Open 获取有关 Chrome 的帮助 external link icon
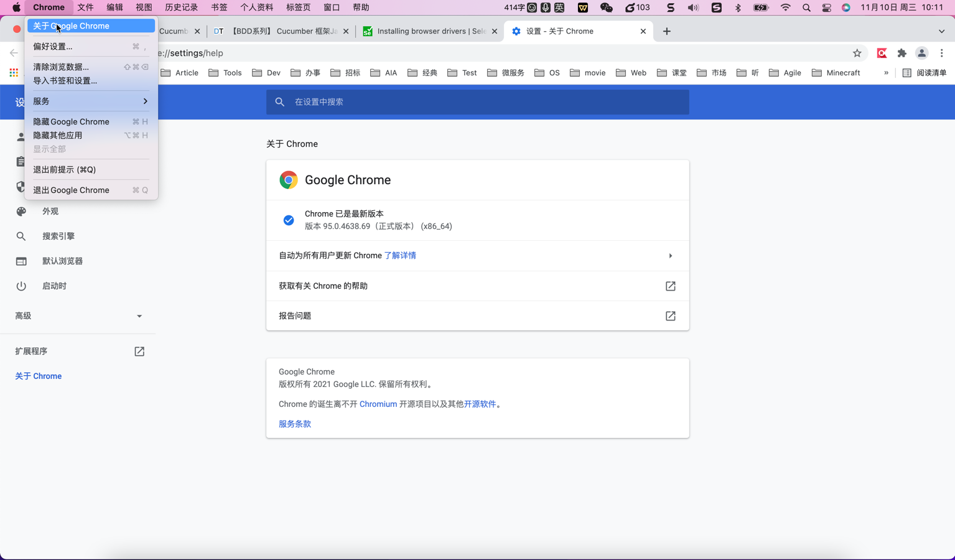This screenshot has width=955, height=560. tap(670, 286)
